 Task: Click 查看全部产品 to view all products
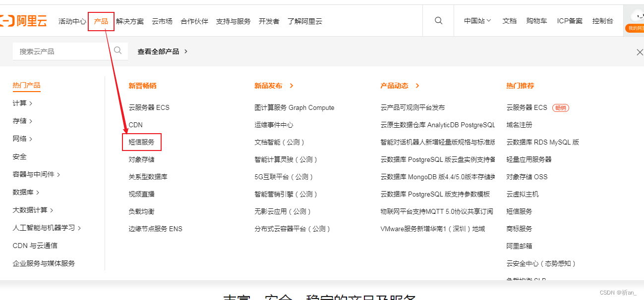pyautogui.click(x=163, y=51)
